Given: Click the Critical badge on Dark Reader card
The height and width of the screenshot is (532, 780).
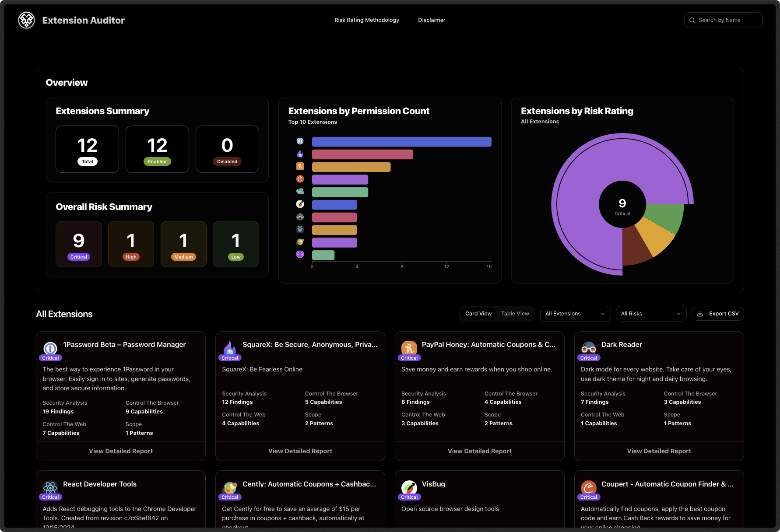Looking at the screenshot, I should 589,358.
